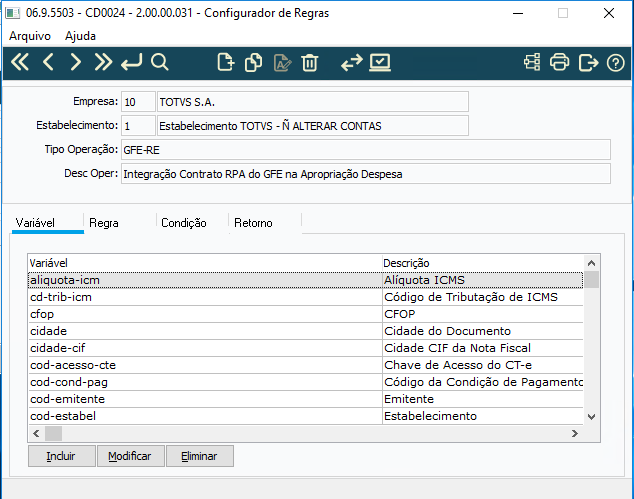Click the 'Chave de Acesso do CT-e' cell
This screenshot has height=499, width=634.
[x=482, y=365]
